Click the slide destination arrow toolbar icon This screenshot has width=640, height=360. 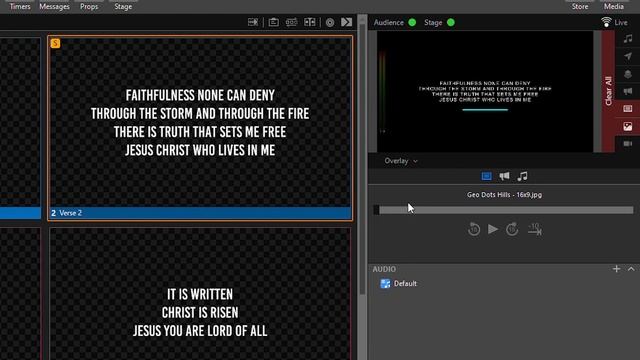(x=253, y=22)
